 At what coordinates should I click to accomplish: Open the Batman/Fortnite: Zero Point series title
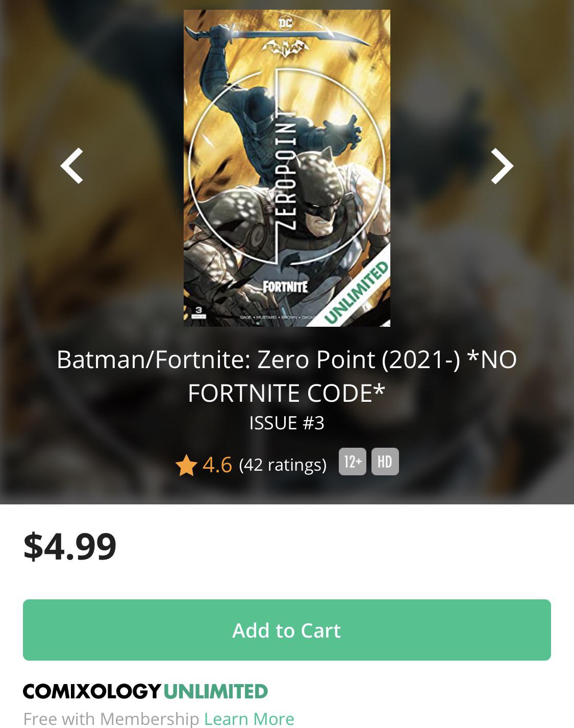coord(287,376)
